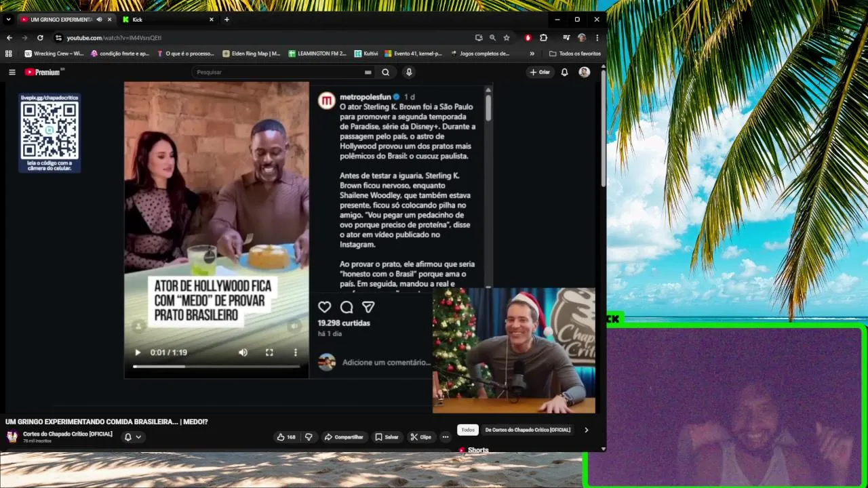Screen dimensions: 868x488
Task: Open more actions three-dot button
Action: point(446,437)
